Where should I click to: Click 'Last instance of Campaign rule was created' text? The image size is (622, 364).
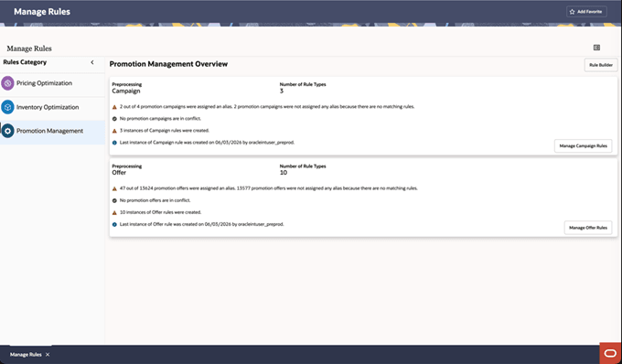point(207,143)
